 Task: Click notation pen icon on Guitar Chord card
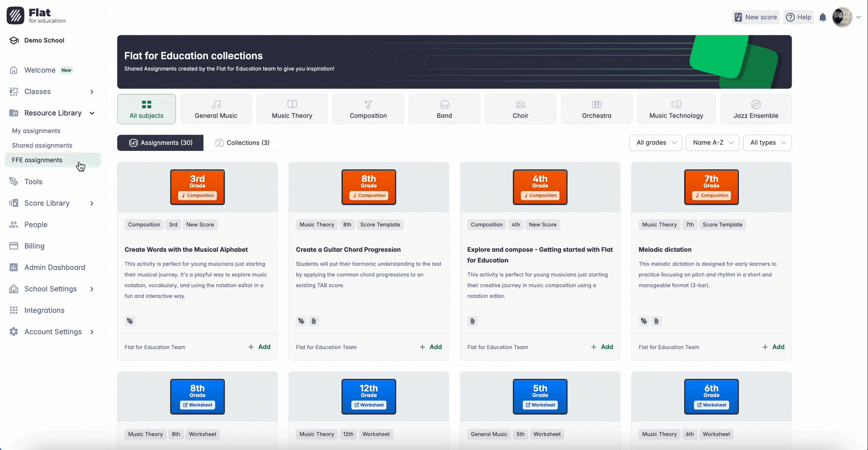[x=301, y=321]
